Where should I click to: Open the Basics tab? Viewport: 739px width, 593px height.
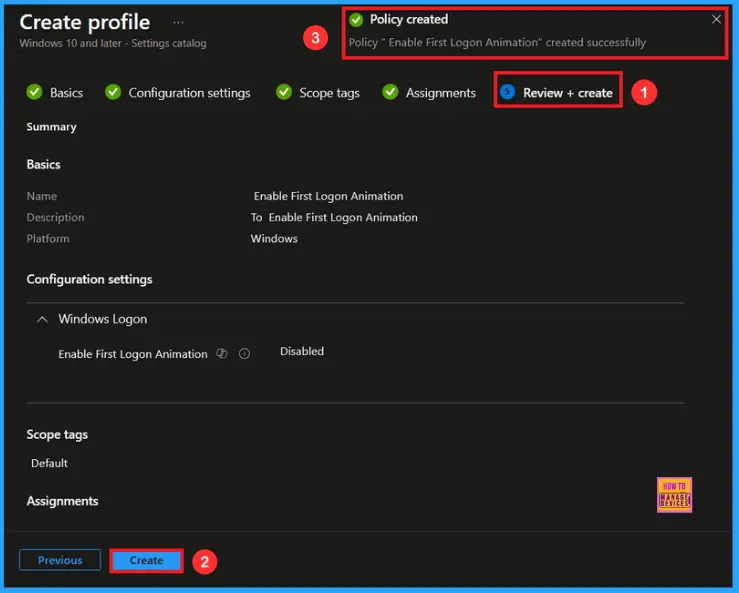point(66,93)
